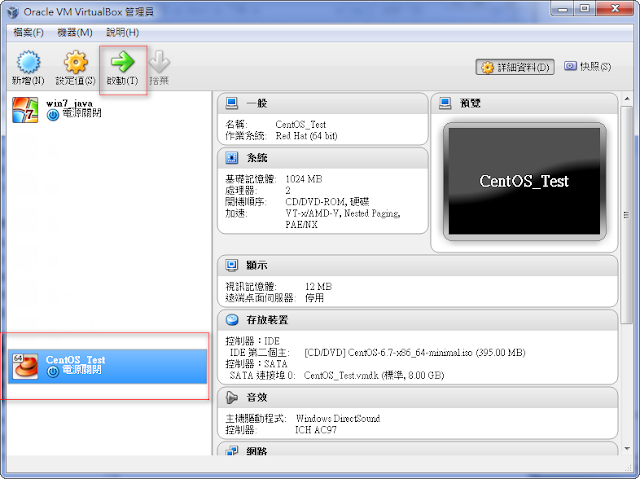Click the details pane scroll down arrow
This screenshot has height=479, width=640.
pyautogui.click(x=627, y=449)
